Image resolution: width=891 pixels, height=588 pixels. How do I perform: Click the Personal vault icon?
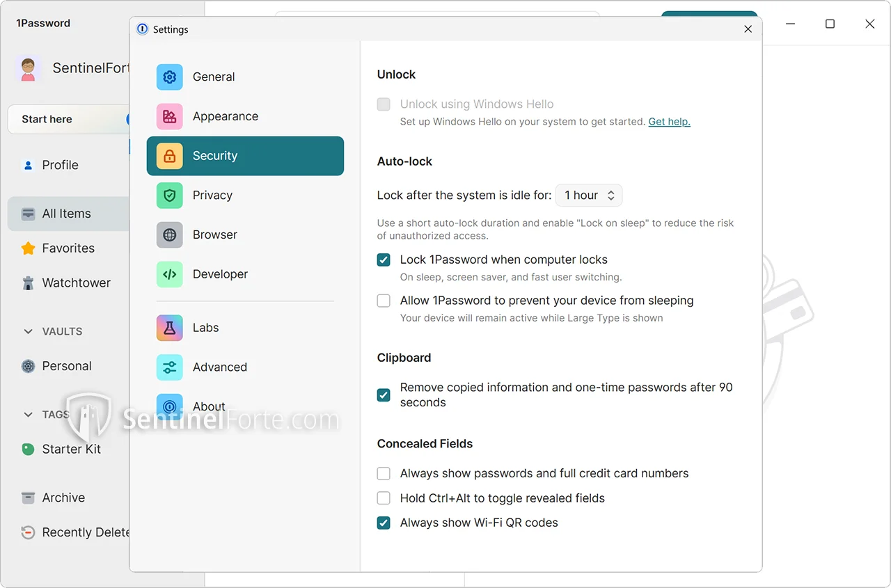coord(29,366)
